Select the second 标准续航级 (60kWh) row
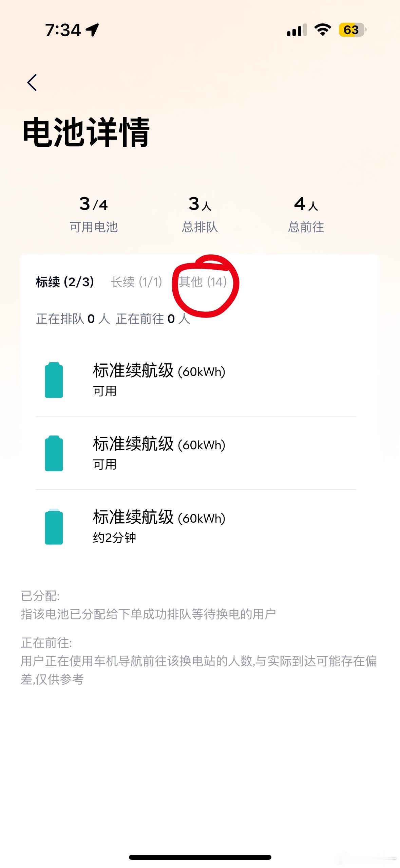The width and height of the screenshot is (400, 868). [x=196, y=453]
